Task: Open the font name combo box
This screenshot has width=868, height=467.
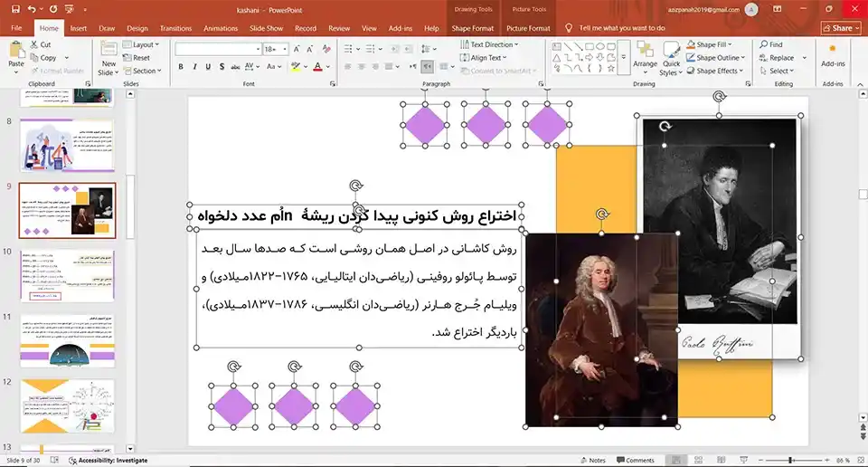Action: pyautogui.click(x=218, y=49)
